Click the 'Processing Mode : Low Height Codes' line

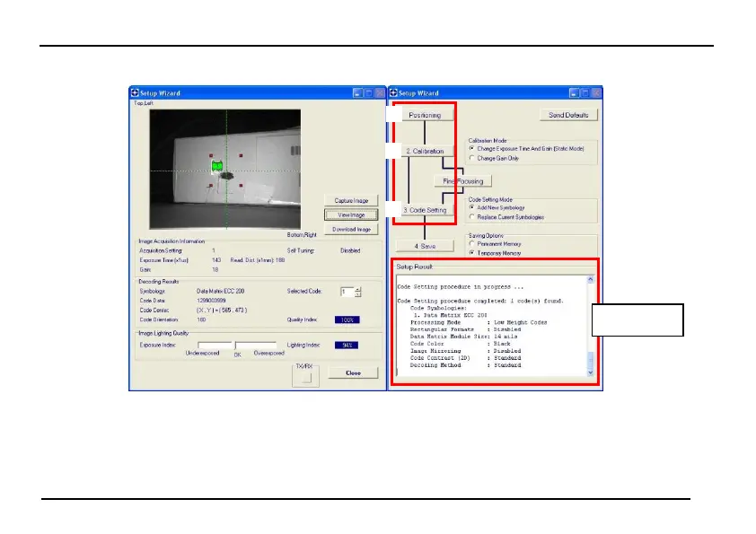479,322
